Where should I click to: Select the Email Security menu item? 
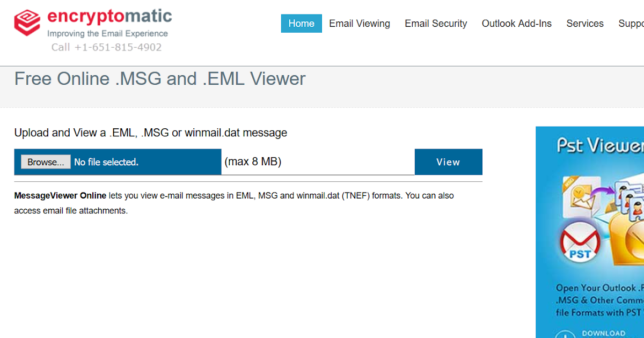pyautogui.click(x=436, y=24)
